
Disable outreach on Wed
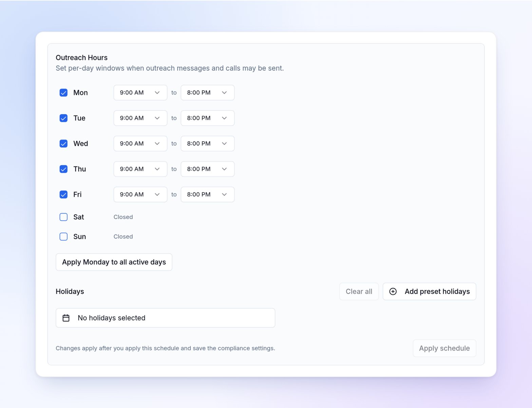[63, 143]
